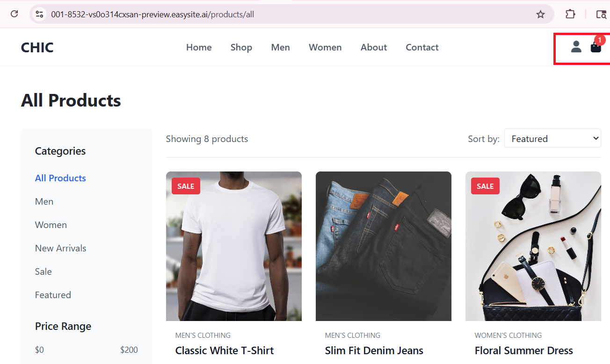Open the Contact page from navigation
This screenshot has height=364, width=610.
(422, 47)
